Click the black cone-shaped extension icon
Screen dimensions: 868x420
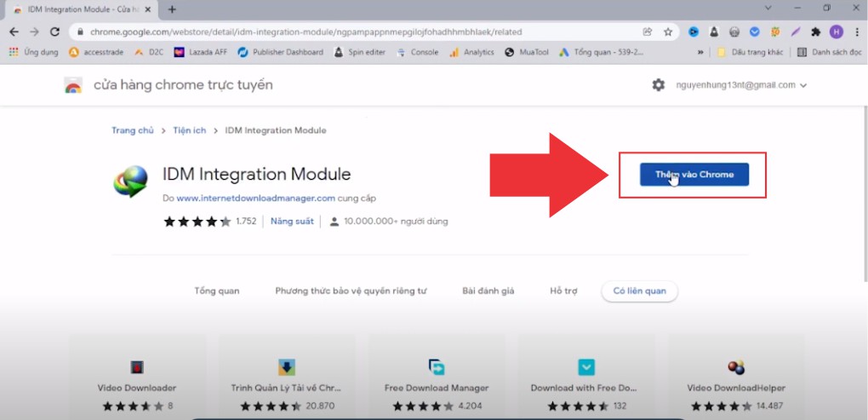(714, 32)
